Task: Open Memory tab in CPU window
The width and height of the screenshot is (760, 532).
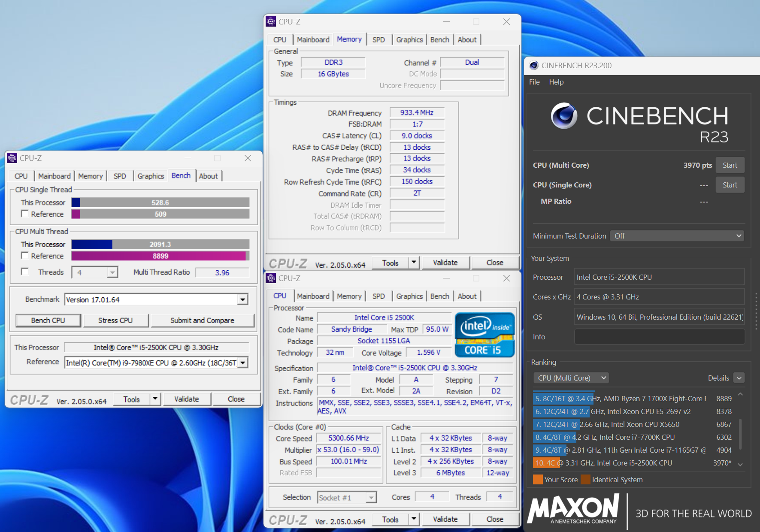Action: pos(349,296)
